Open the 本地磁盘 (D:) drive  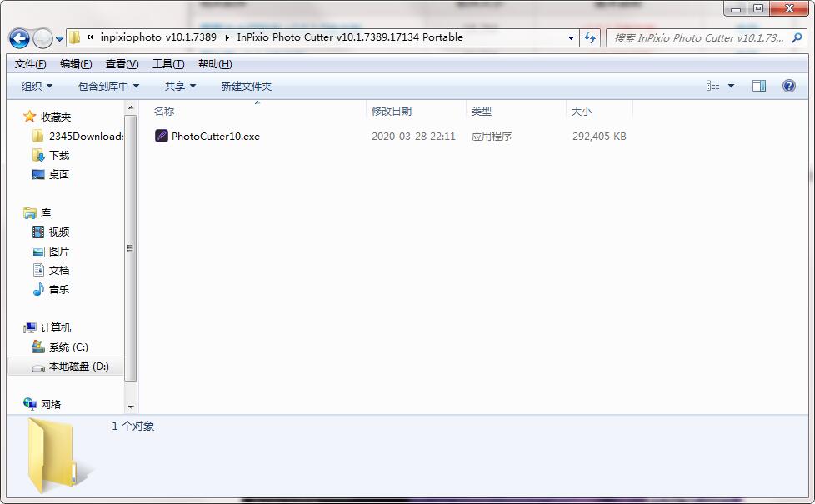(x=79, y=367)
